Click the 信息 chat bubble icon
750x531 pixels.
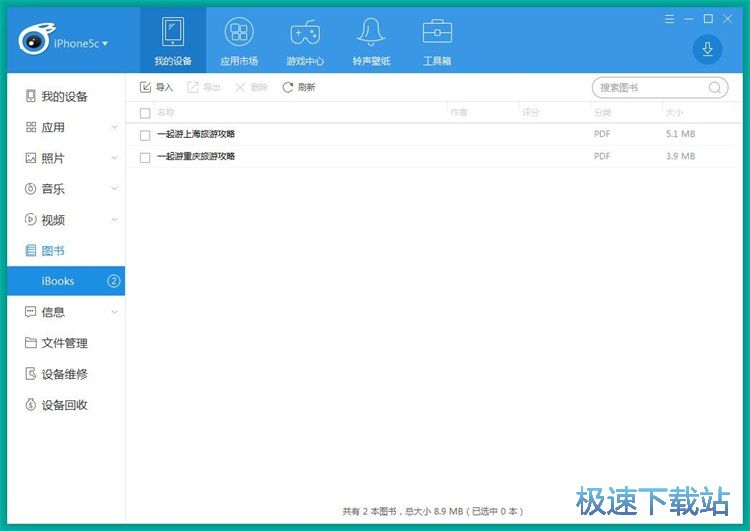coord(31,312)
